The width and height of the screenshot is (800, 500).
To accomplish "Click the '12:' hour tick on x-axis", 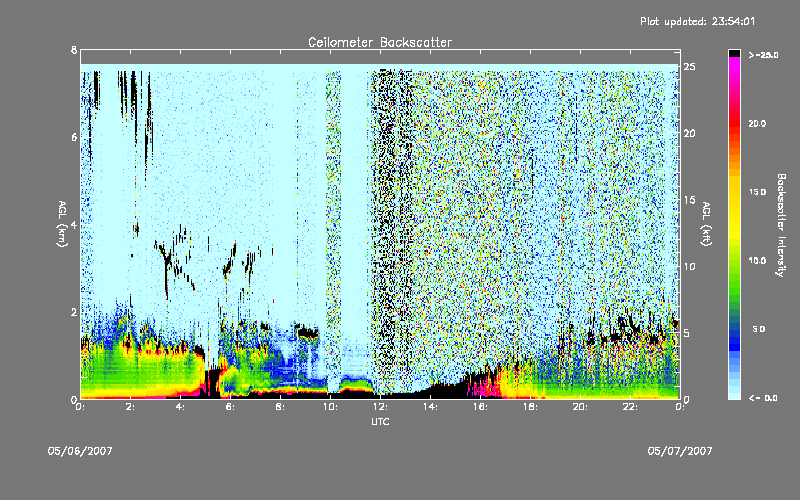I will point(381,407).
